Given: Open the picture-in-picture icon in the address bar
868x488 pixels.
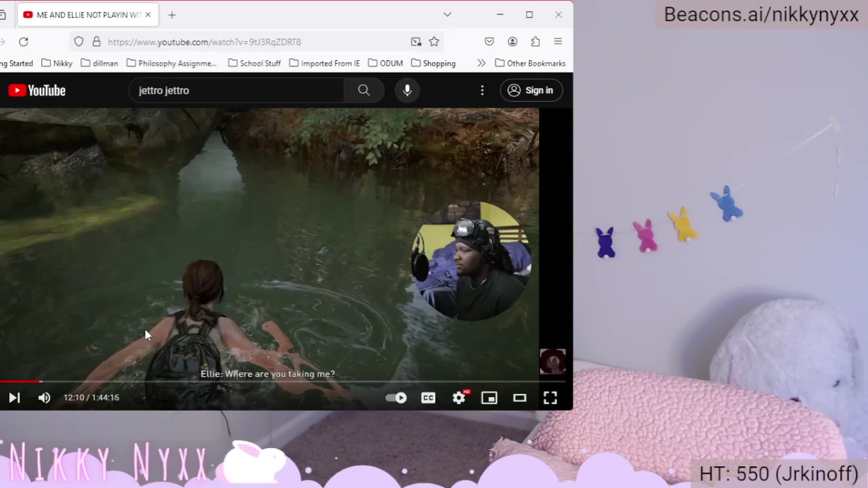Looking at the screenshot, I should 416,42.
